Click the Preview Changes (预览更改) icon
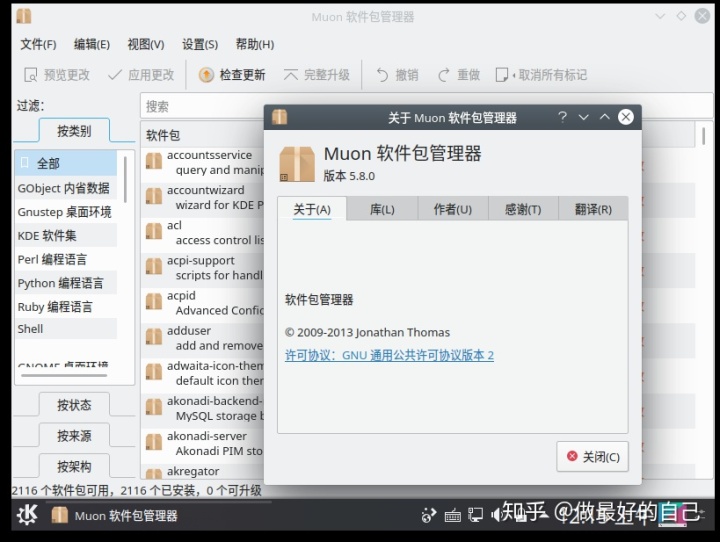Screen dimensions: 720x542 point(31,74)
